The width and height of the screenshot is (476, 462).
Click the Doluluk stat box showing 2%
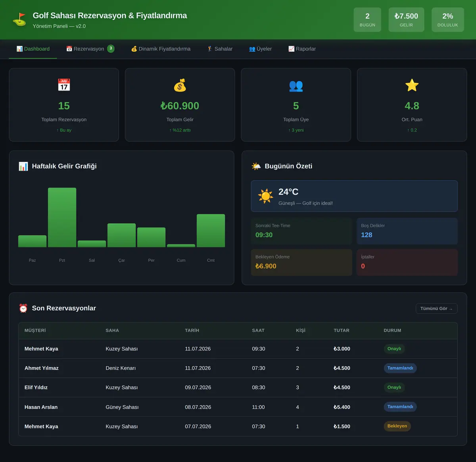click(448, 19)
